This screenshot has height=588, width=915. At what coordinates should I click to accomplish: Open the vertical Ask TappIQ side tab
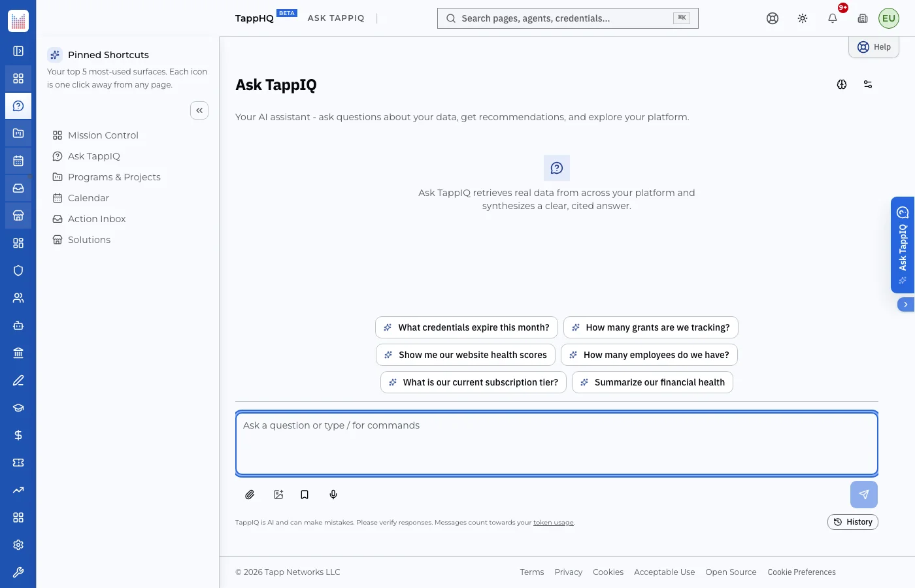pyautogui.click(x=903, y=245)
